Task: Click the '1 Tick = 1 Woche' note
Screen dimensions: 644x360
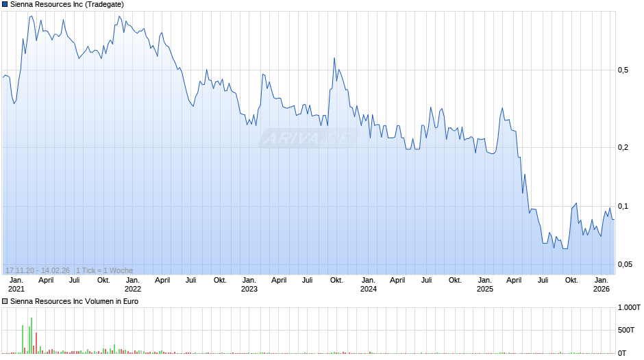Action: [104, 270]
